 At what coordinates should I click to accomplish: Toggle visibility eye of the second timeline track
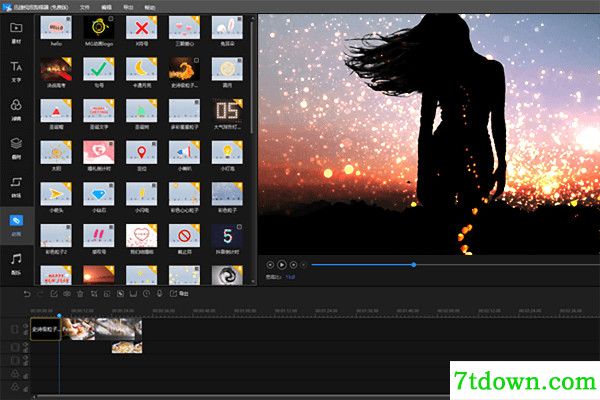[26, 344]
